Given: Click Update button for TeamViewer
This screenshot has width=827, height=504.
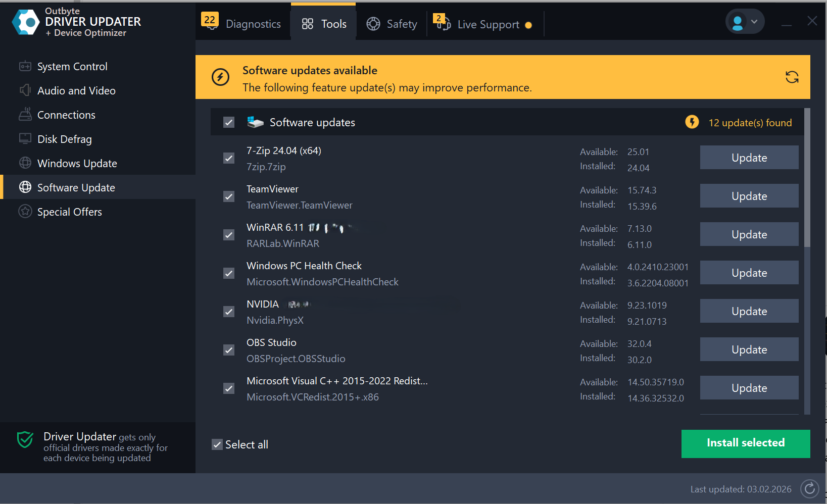Looking at the screenshot, I should tap(749, 196).
